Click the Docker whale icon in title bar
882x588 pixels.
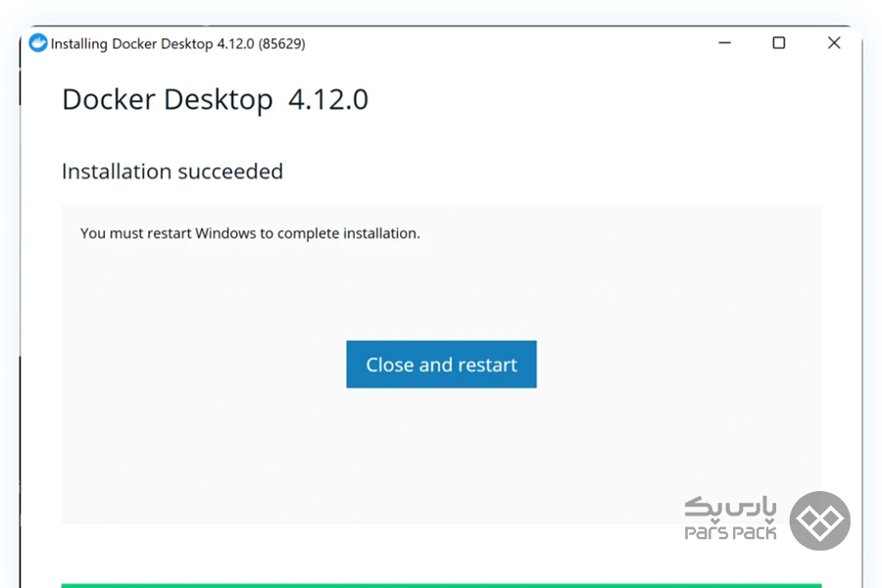38,43
